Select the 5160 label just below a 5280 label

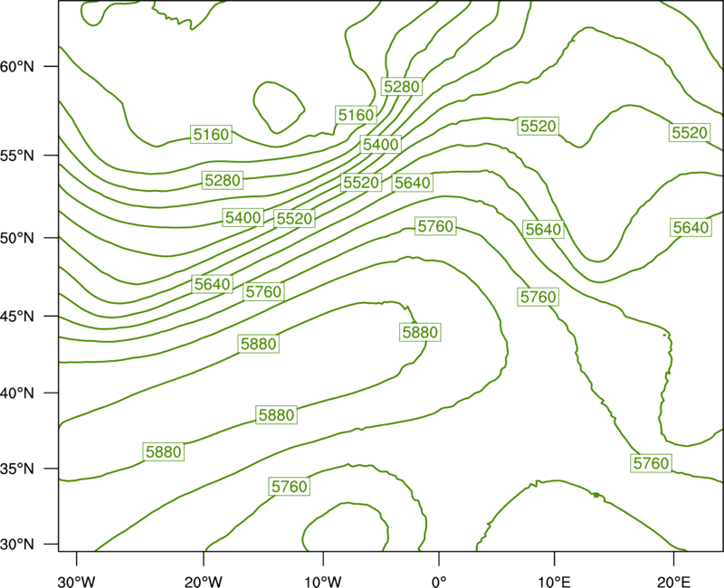[356, 115]
